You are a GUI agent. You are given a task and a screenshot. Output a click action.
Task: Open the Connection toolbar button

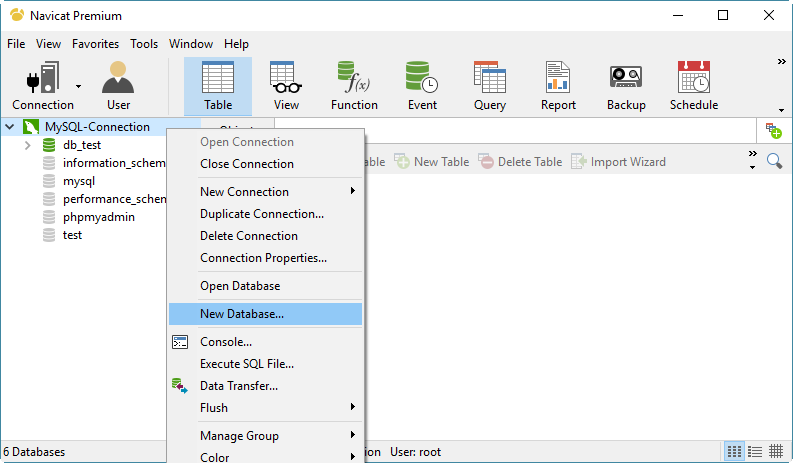pos(43,86)
